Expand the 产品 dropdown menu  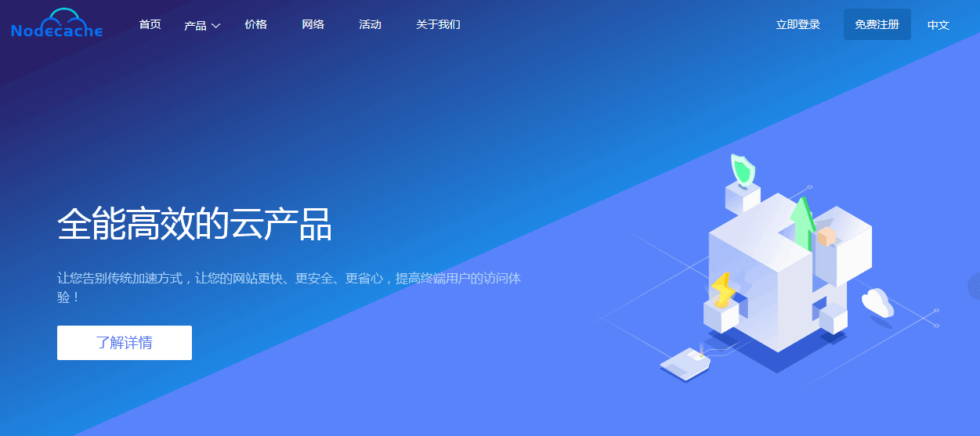tap(202, 25)
